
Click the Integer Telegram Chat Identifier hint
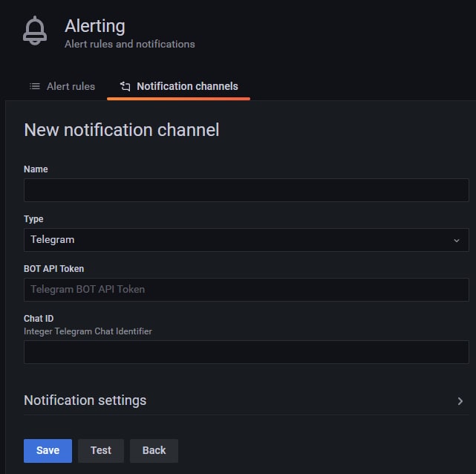tap(88, 331)
